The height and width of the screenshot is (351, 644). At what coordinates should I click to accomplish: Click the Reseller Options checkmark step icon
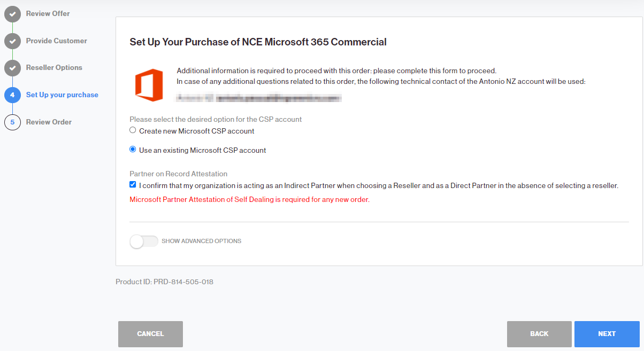click(x=12, y=68)
